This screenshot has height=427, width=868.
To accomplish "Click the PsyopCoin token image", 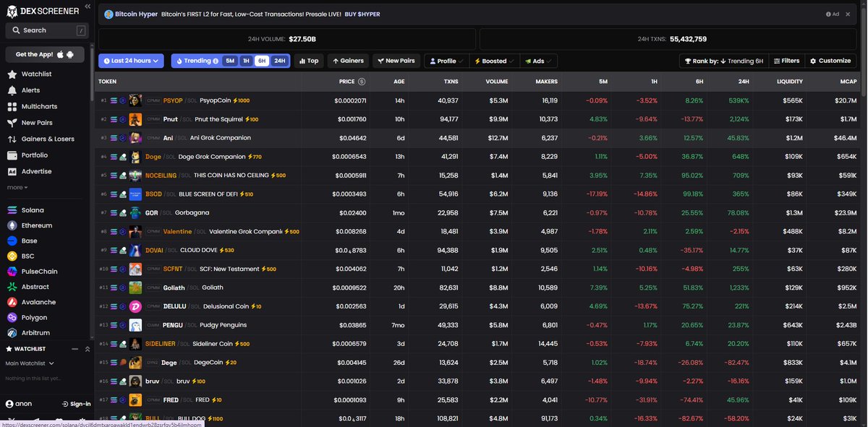I will click(135, 100).
